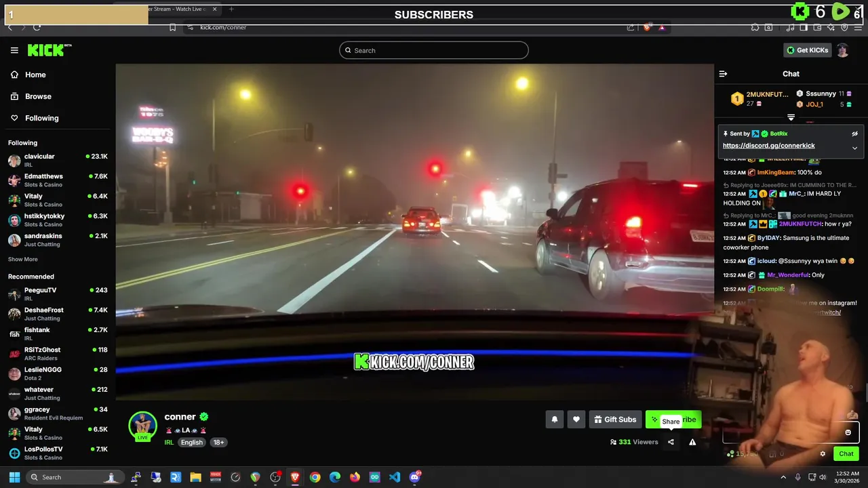
Task: Open Windows Start menu
Action: pyautogui.click(x=14, y=477)
